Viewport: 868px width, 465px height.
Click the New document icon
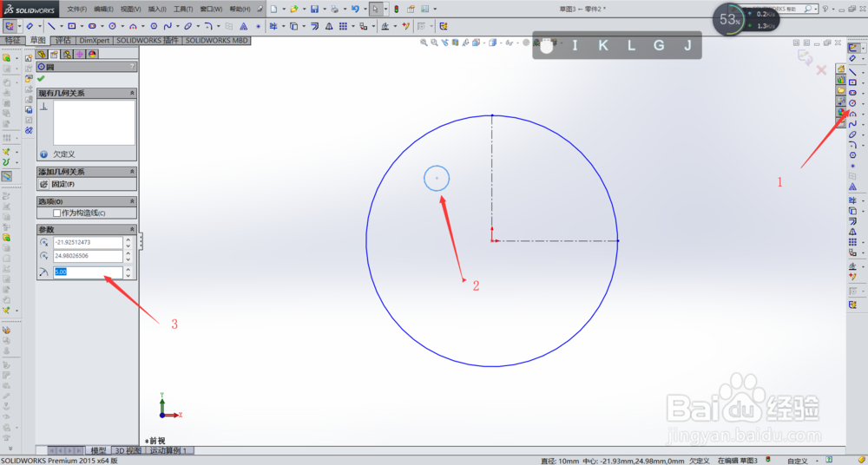[x=274, y=9]
